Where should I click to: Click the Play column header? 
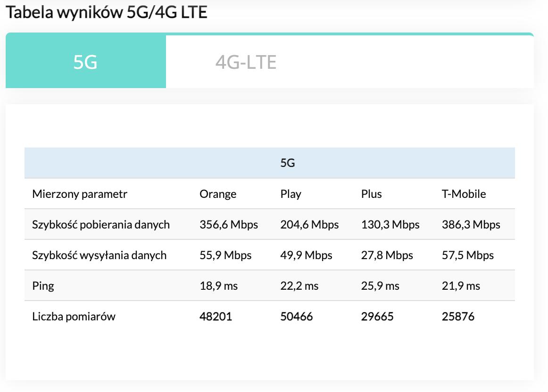(291, 194)
